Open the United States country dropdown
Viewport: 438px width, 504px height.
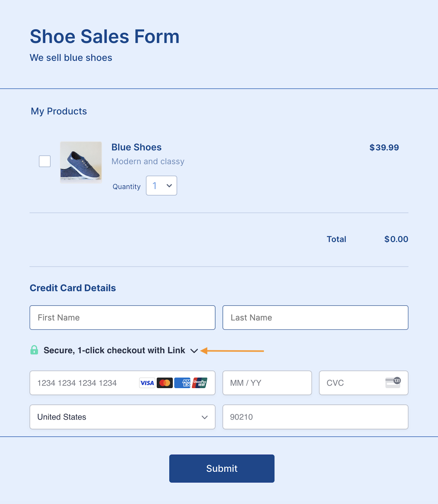(x=122, y=417)
